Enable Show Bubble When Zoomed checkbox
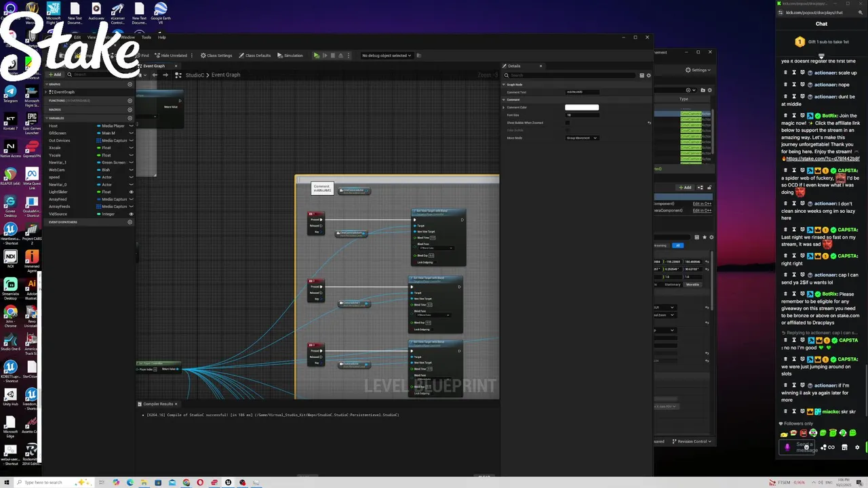868x488 pixels. [x=568, y=123]
